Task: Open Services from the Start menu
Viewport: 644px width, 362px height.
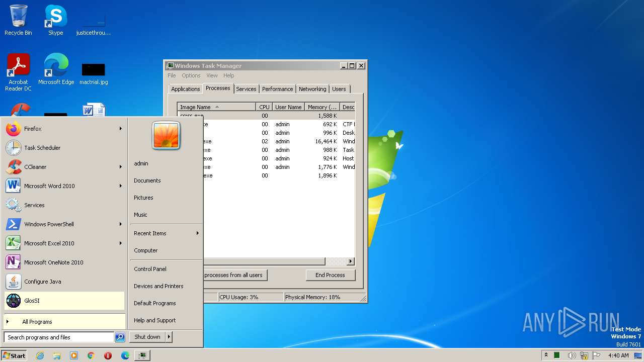Action: (x=64, y=205)
